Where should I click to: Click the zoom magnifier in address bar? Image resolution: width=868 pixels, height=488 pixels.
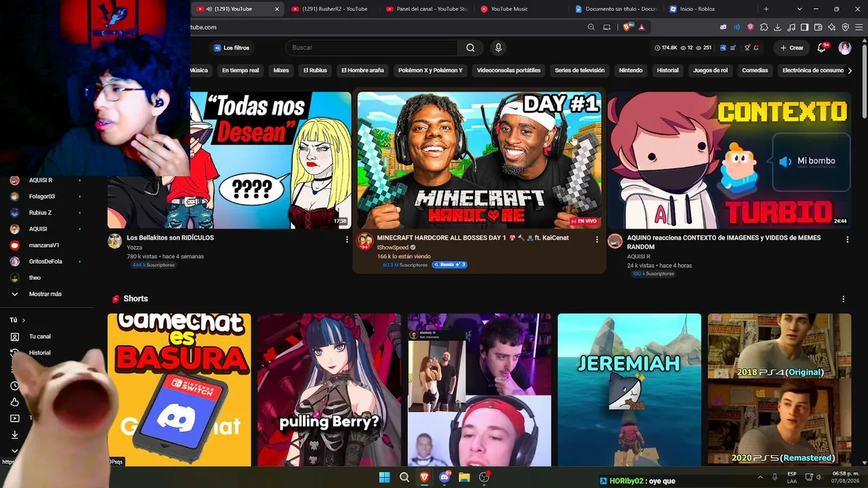tap(591, 27)
